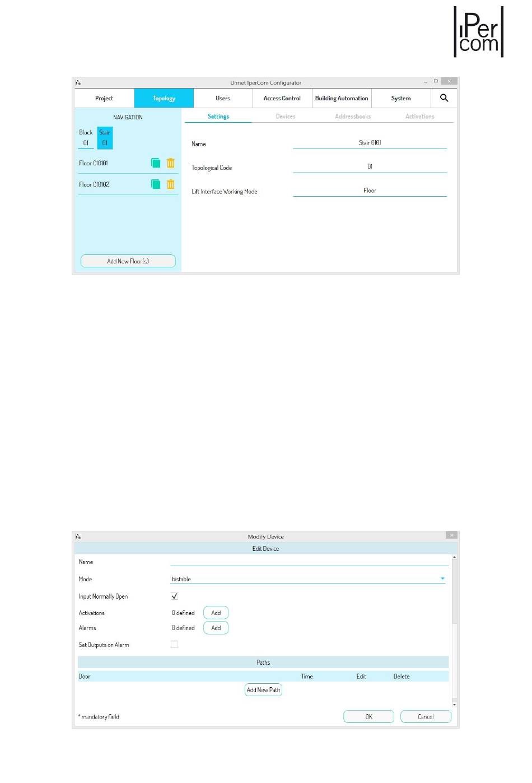Edit the Topological Code field
532x783 pixels.
370,166
